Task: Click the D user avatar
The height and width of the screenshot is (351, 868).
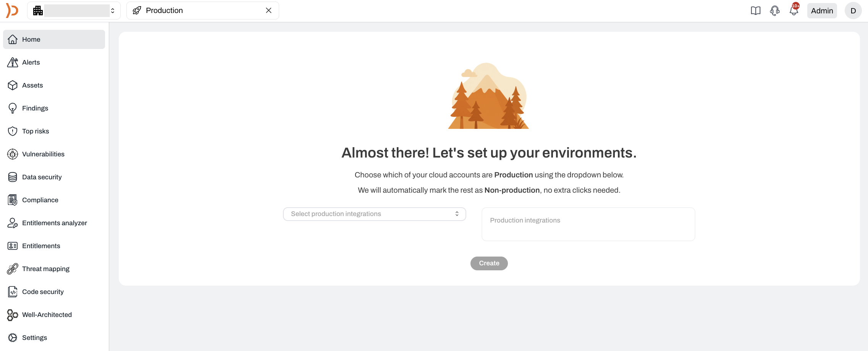Action: [x=853, y=10]
